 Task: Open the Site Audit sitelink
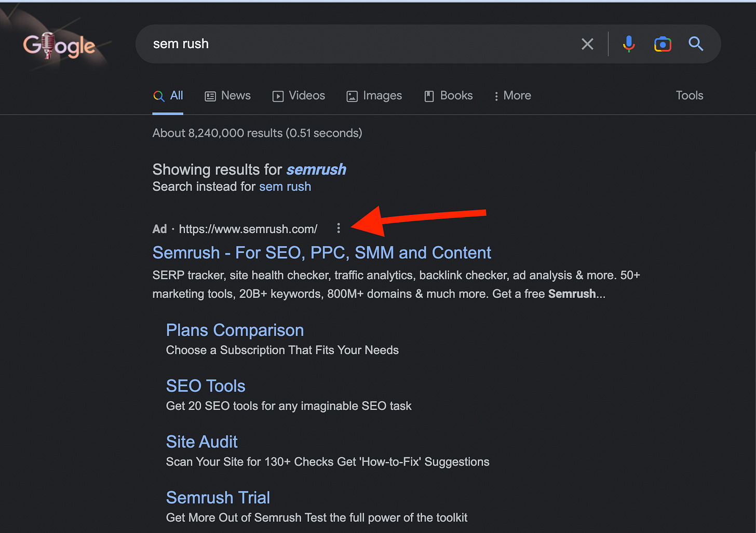coord(201,442)
